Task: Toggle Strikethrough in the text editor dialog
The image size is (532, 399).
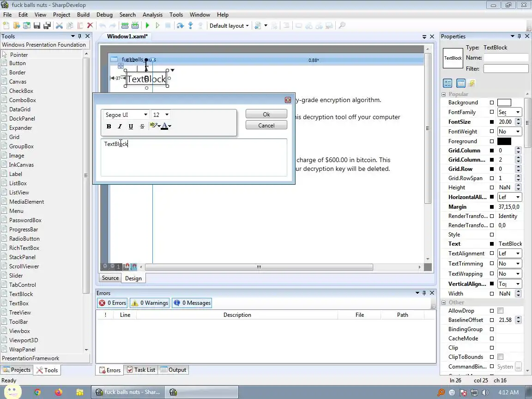Action: click(x=142, y=126)
